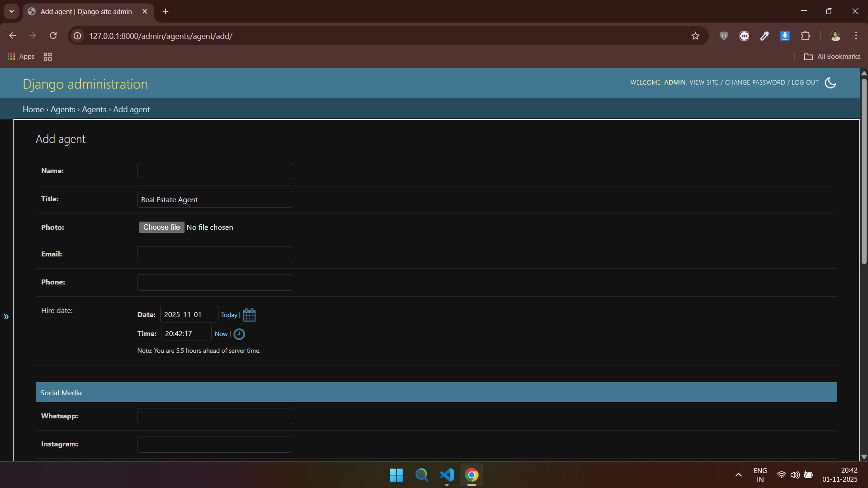Open the clock time picker icon

[239, 334]
